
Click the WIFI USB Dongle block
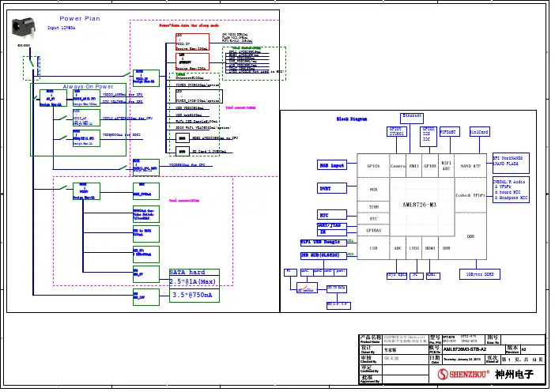click(x=320, y=242)
